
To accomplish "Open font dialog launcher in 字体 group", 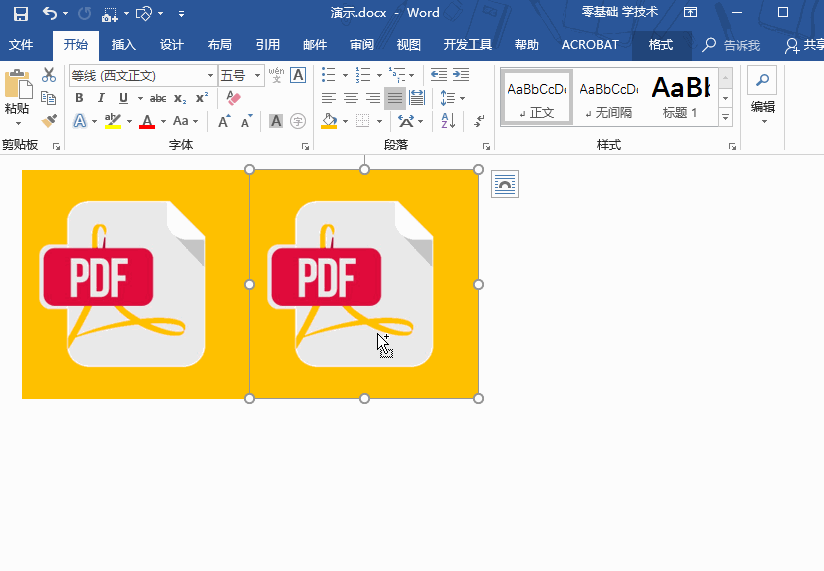I will tap(305, 147).
